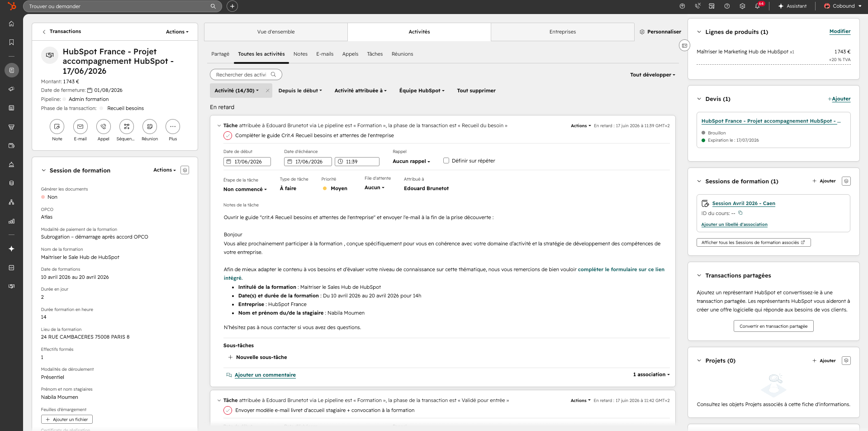868x431 pixels.
Task: Open the Tâches activity tab
Action: [375, 54]
